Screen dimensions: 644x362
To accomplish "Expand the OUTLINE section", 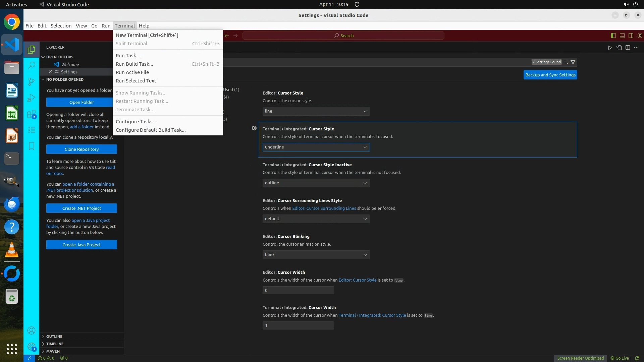I will pos(54,337).
